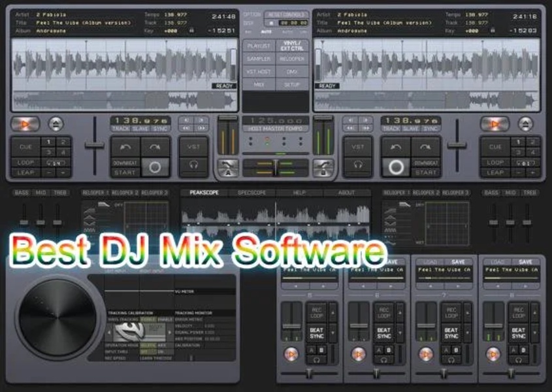The width and height of the screenshot is (552, 392).
Task: Fast-forward the right deck track
Action: (365, 128)
